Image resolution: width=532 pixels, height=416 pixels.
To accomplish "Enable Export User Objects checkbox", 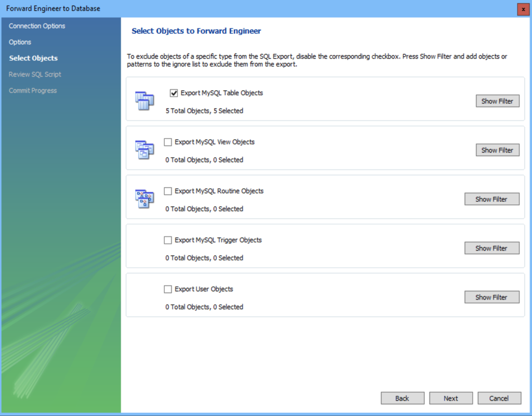I will tap(168, 289).
